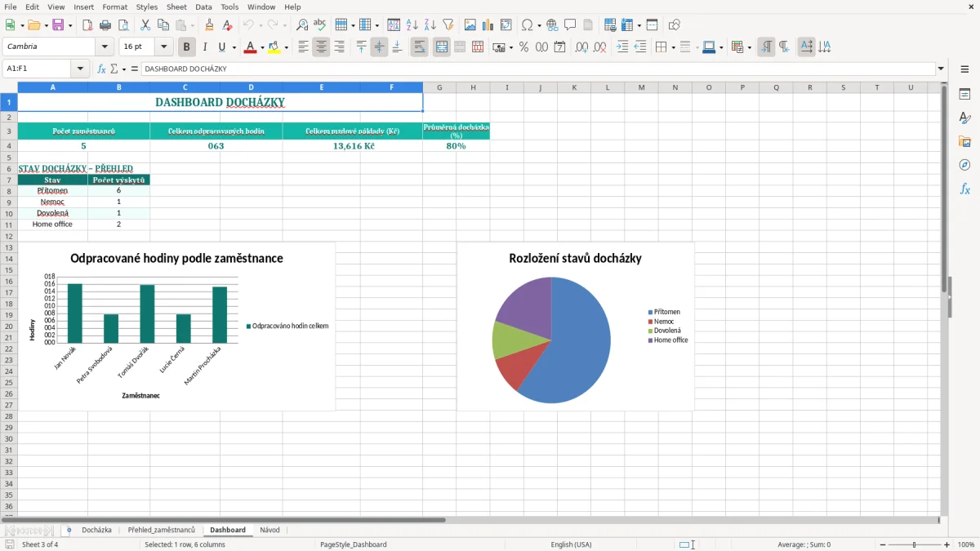Expand the formula bar arrow

click(941, 69)
